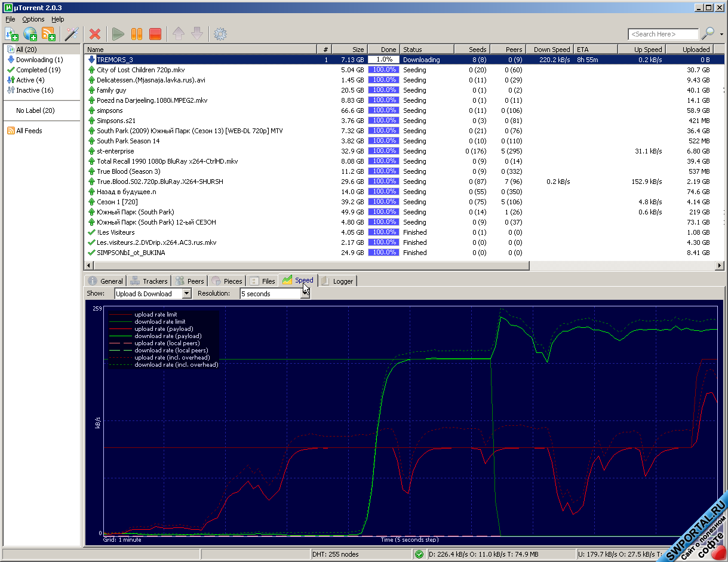The image size is (728, 562).
Task: Select Active (4) category in sidebar
Action: (x=42, y=80)
